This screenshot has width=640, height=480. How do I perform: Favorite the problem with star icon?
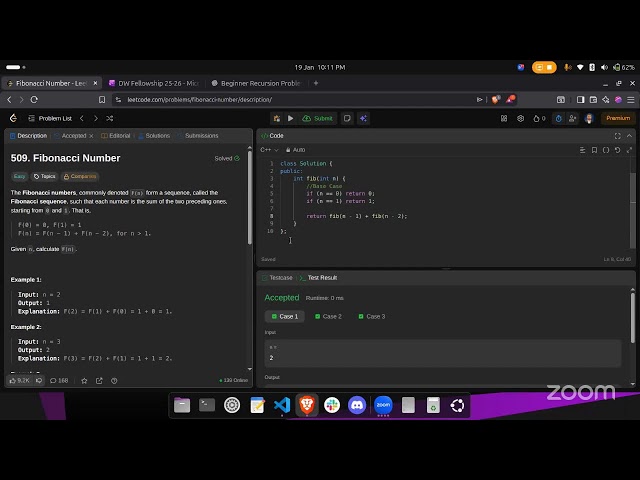pos(84,380)
